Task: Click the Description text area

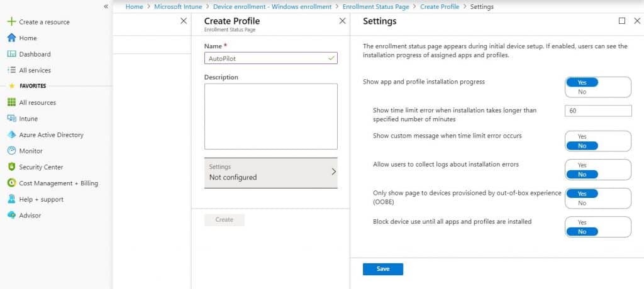Action: tap(270, 117)
